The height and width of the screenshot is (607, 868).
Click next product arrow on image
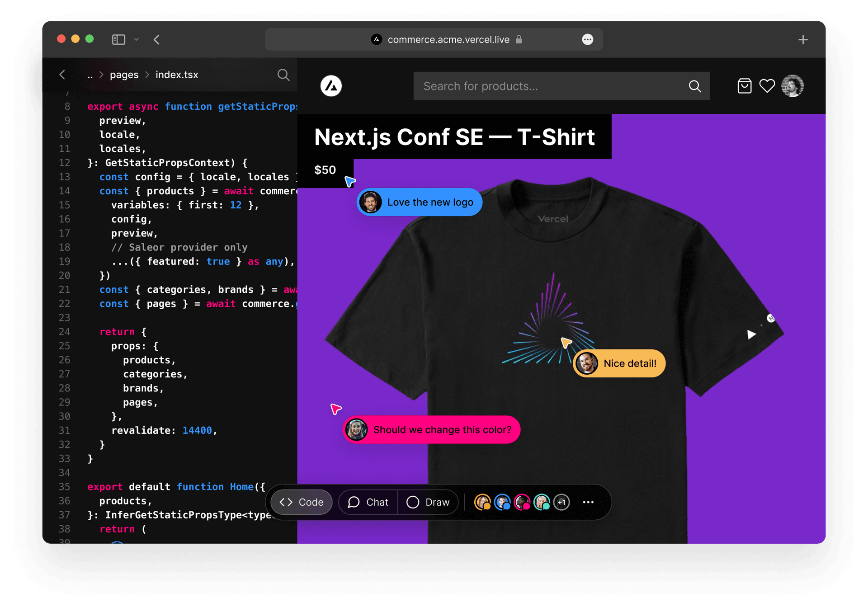[x=751, y=334]
